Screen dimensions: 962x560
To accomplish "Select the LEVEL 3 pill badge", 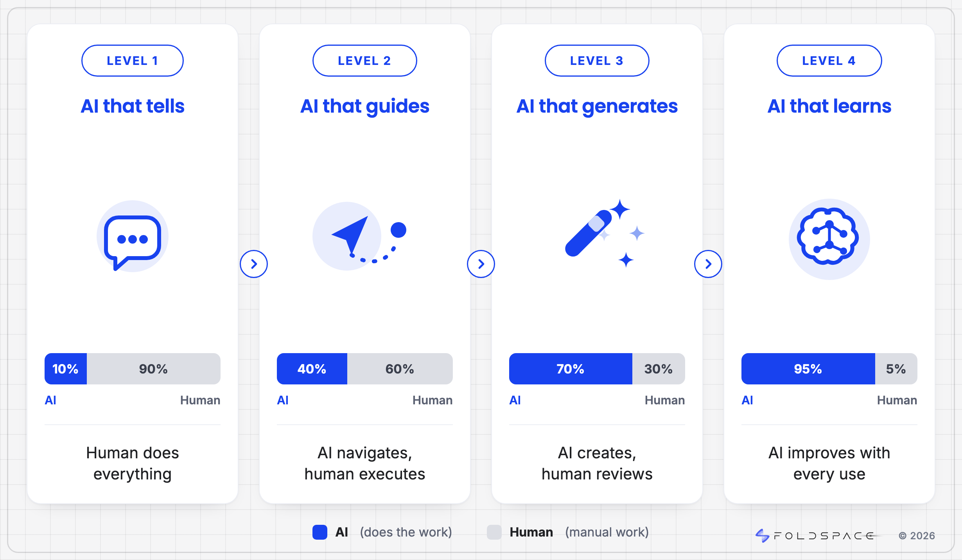I will (597, 61).
